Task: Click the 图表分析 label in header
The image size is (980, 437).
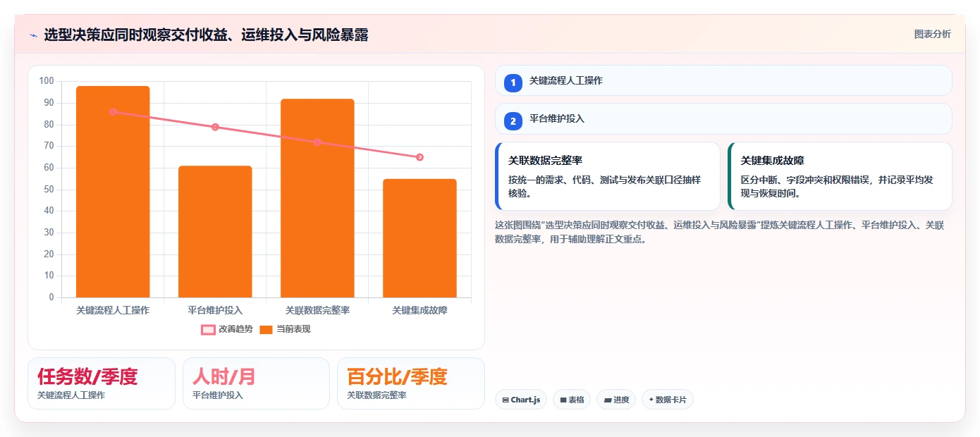Action: [932, 34]
